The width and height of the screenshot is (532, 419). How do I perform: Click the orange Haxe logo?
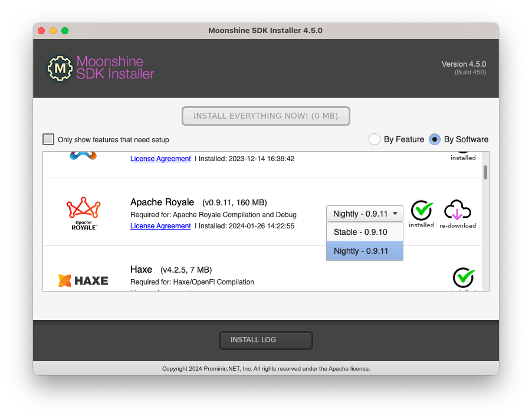click(x=65, y=280)
